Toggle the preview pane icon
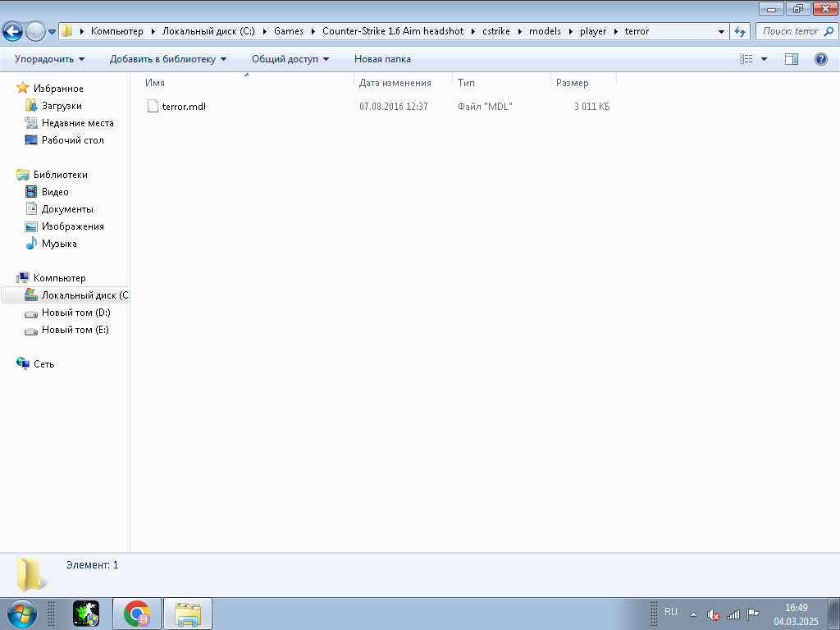This screenshot has height=630, width=840. click(792, 59)
